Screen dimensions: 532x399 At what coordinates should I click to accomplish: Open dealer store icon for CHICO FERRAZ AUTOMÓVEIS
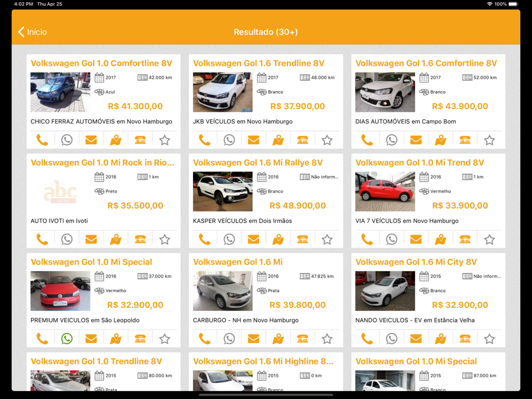pos(140,140)
